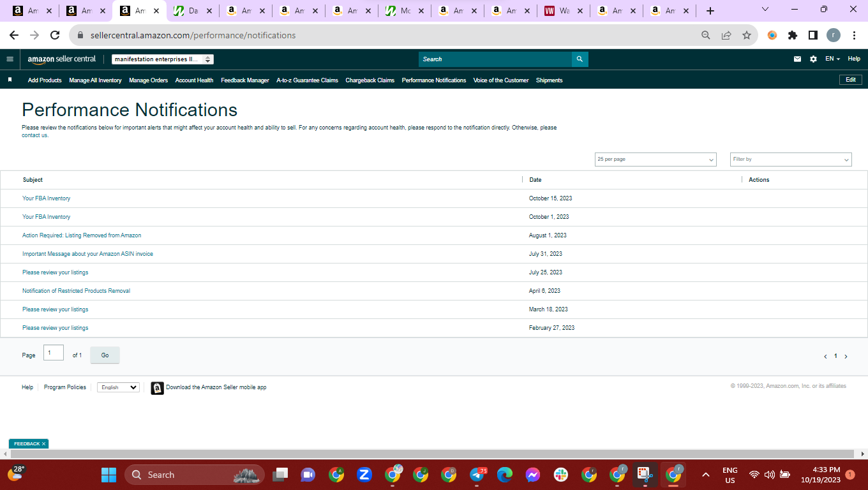This screenshot has width=868, height=490.
Task: Open the Windows Start menu
Action: click(x=108, y=475)
